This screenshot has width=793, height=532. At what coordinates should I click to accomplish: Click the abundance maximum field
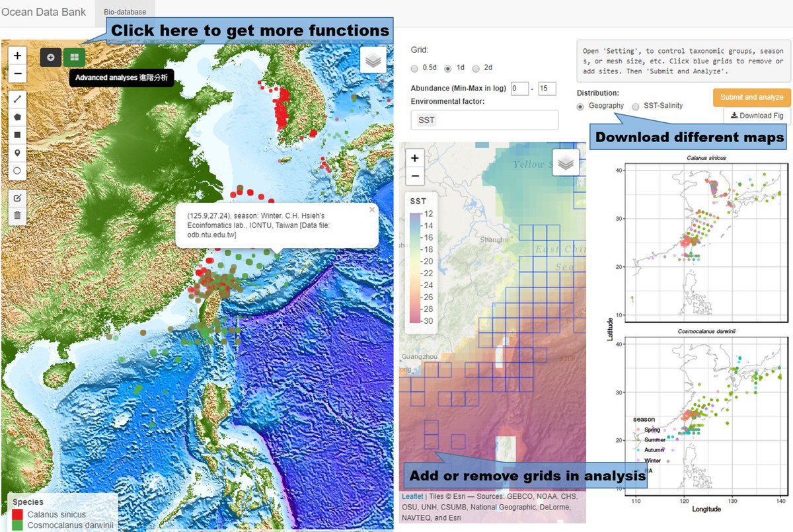point(547,89)
